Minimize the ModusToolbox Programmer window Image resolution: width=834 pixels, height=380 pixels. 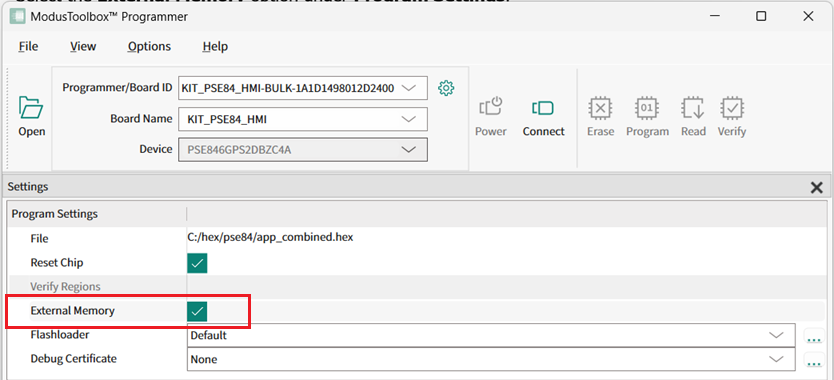(x=715, y=16)
